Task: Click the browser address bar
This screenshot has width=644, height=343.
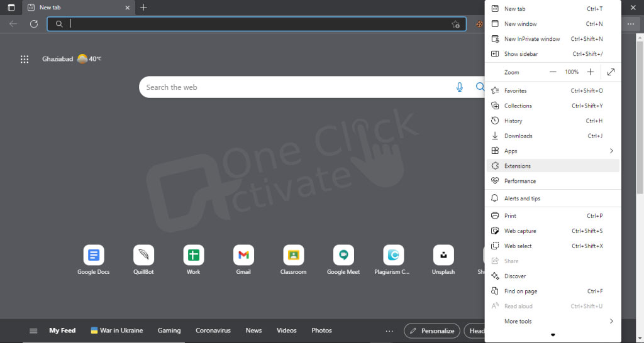Action: [257, 24]
